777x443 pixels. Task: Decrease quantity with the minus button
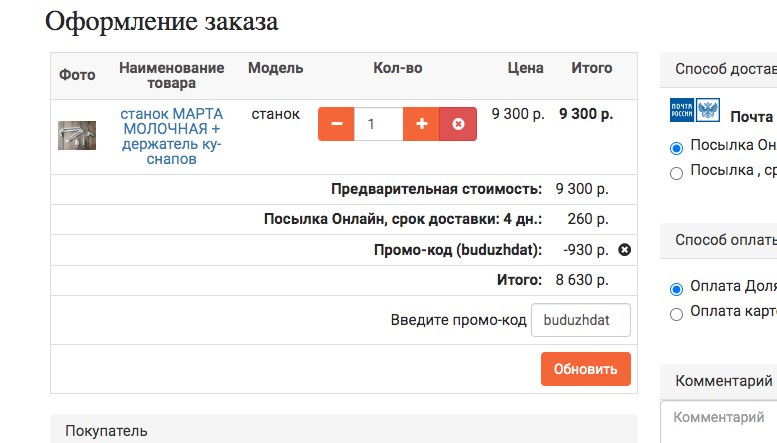pos(336,124)
